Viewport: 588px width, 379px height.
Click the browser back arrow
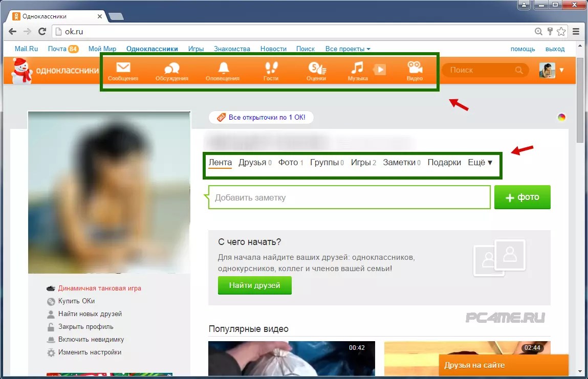[12, 32]
